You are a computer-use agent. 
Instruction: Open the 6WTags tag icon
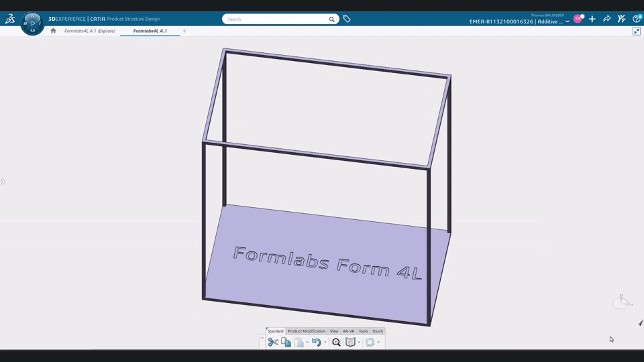(347, 19)
